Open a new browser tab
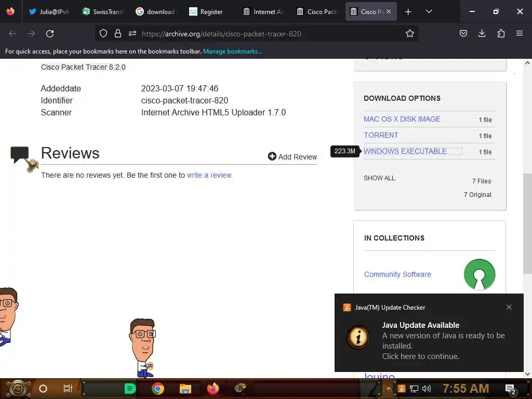This screenshot has width=532, height=399. point(408,12)
